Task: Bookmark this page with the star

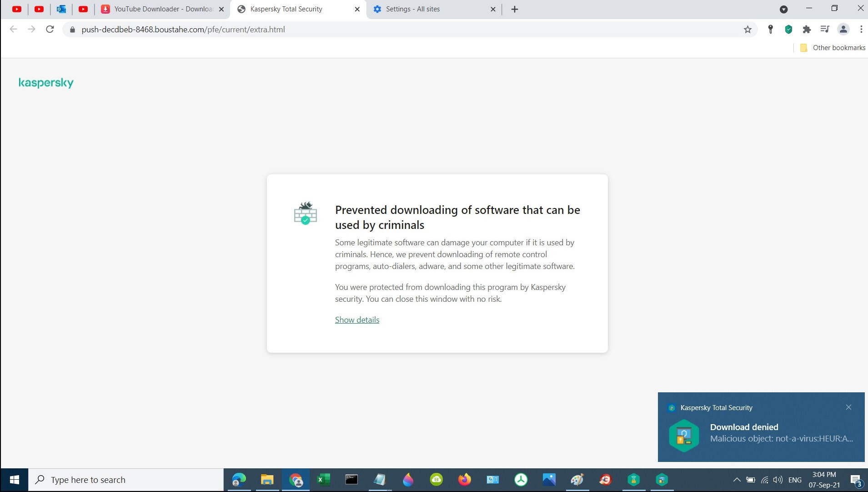Action: coord(748,30)
